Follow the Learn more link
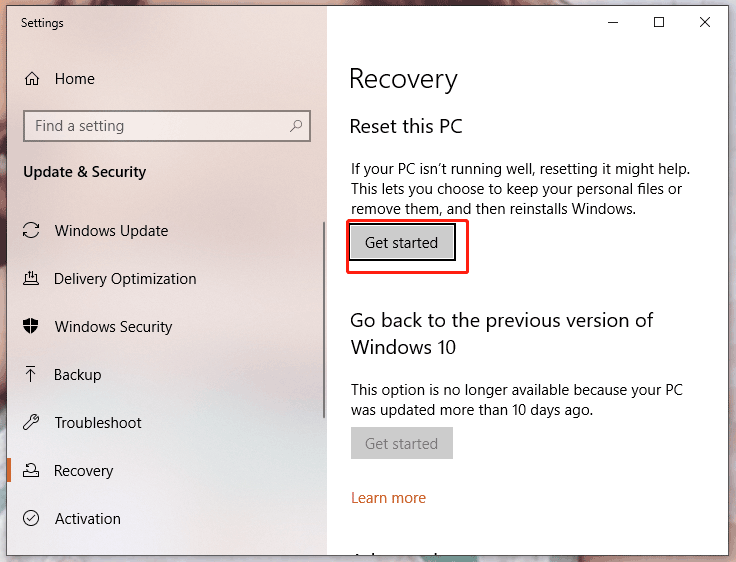736x562 pixels. click(388, 498)
